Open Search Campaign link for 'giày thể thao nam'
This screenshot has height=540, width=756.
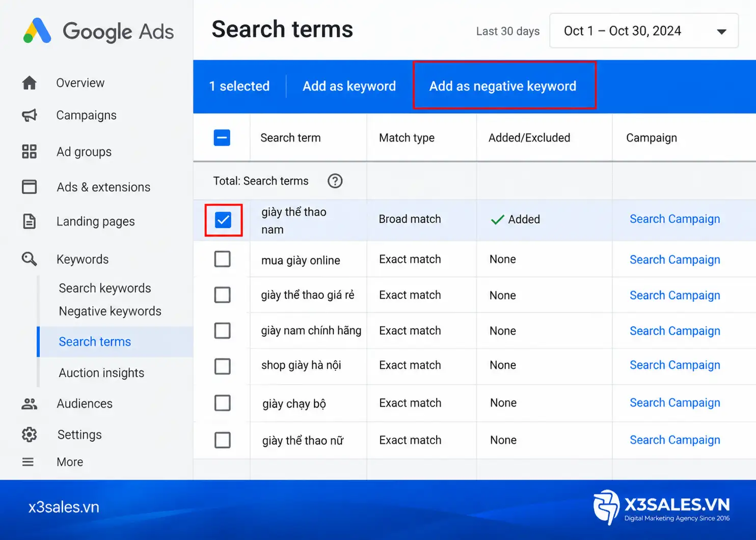coord(675,219)
